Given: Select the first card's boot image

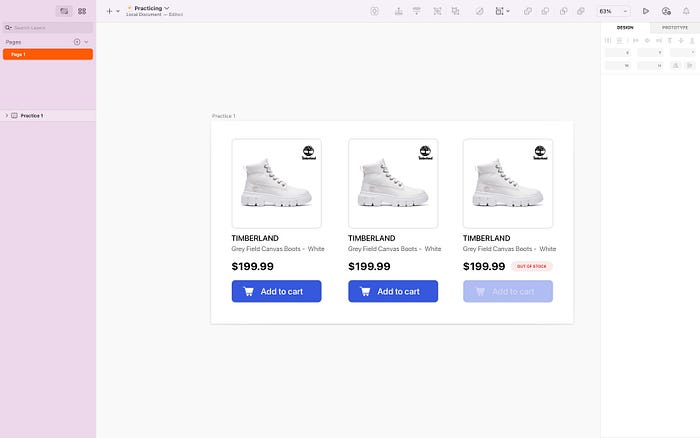Looking at the screenshot, I should [276, 184].
